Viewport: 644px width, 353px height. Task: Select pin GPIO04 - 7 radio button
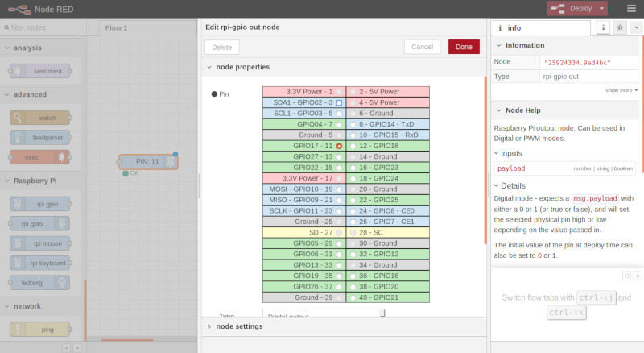339,124
